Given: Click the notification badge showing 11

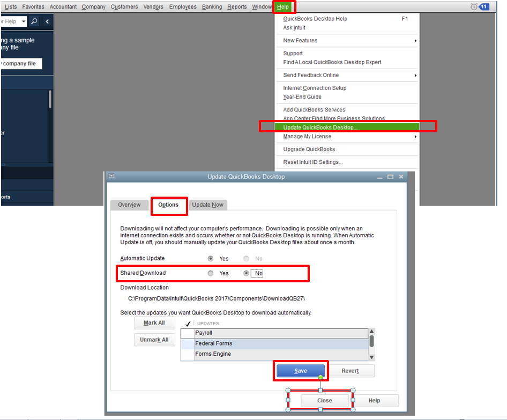Looking at the screenshot, I should click(484, 6).
